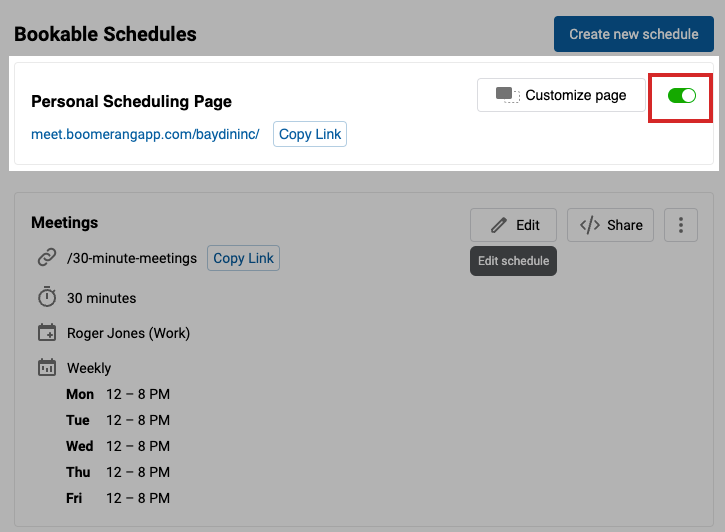Click the calendar icon next to Weekly
This screenshot has height=532, width=725.
[x=47, y=367]
